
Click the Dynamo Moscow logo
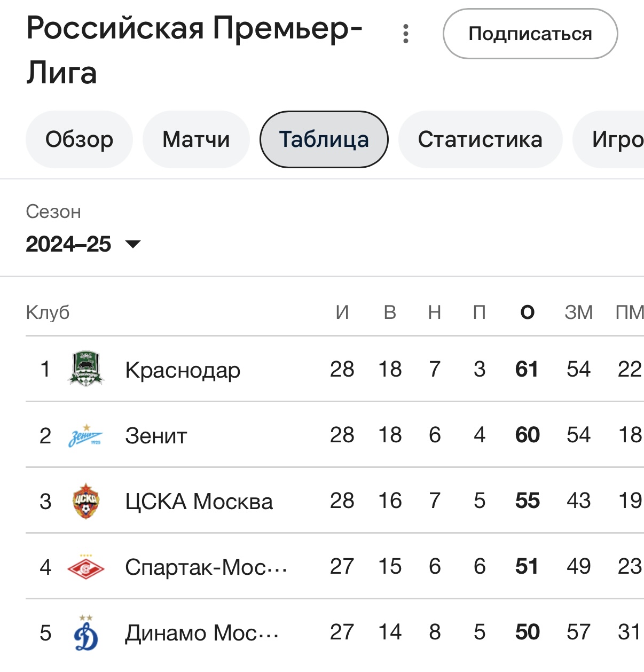point(86,633)
